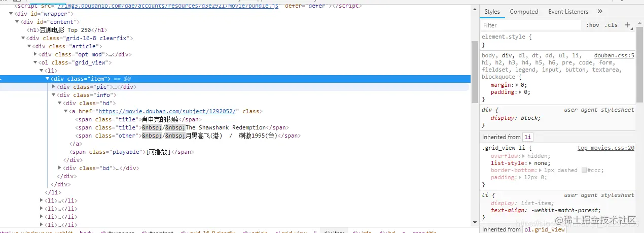The width and height of the screenshot is (644, 233).
Task: Select the span class="other" line
Action: tap(188, 136)
